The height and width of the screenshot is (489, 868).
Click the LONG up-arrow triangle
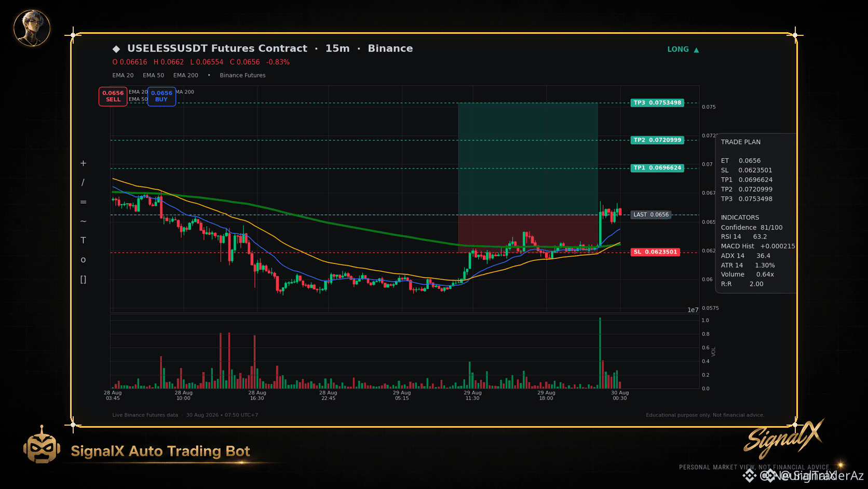pyautogui.click(x=696, y=50)
